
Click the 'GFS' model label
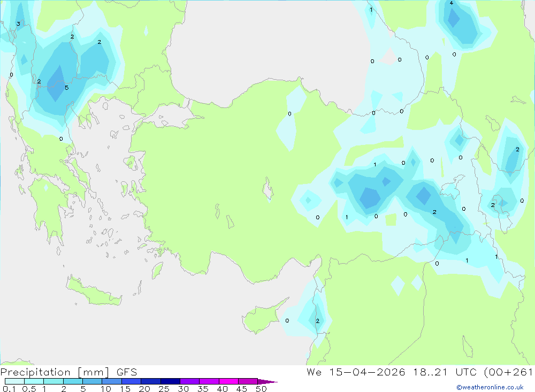pos(127,372)
